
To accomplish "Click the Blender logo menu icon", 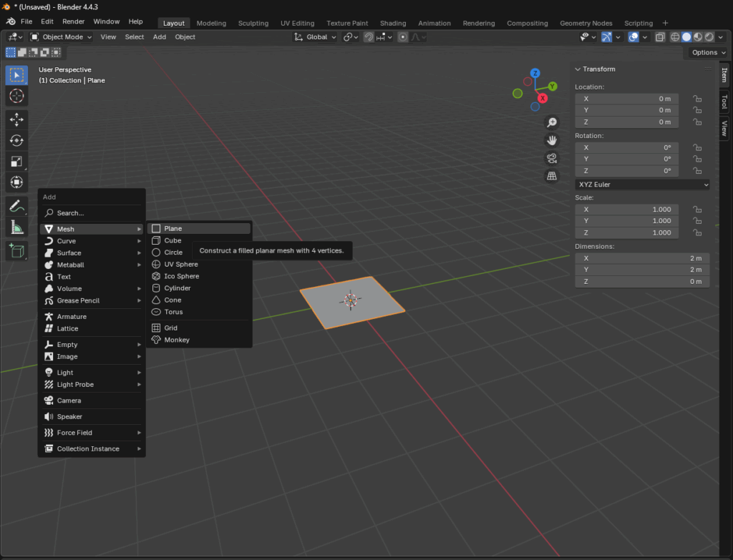I will tap(10, 21).
